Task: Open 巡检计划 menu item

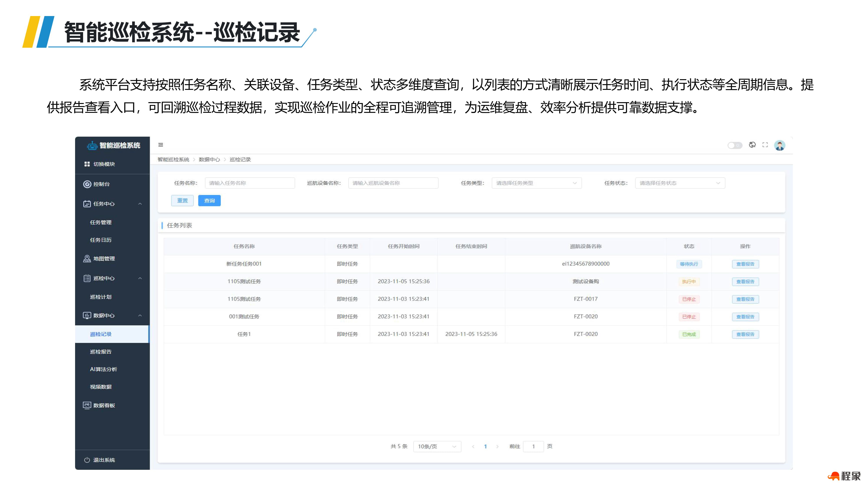Action: [x=101, y=297]
